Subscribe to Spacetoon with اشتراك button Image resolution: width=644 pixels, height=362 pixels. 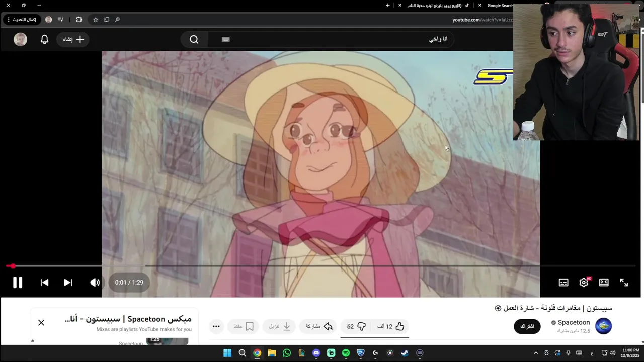click(x=527, y=326)
